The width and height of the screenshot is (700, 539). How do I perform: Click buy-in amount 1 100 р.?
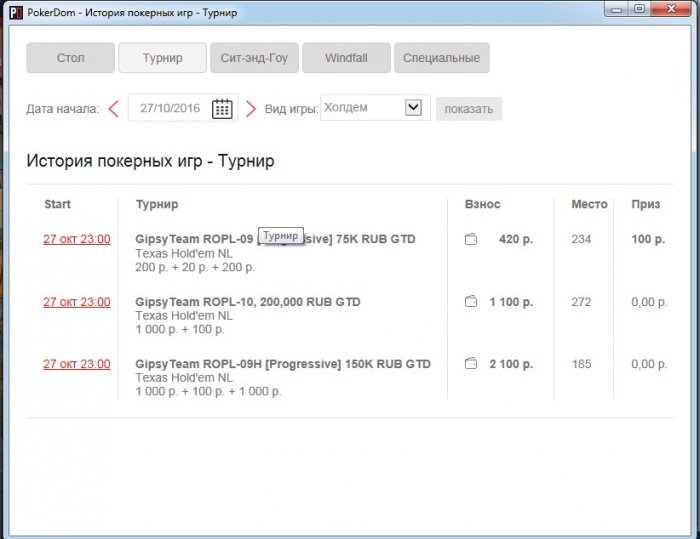(511, 302)
